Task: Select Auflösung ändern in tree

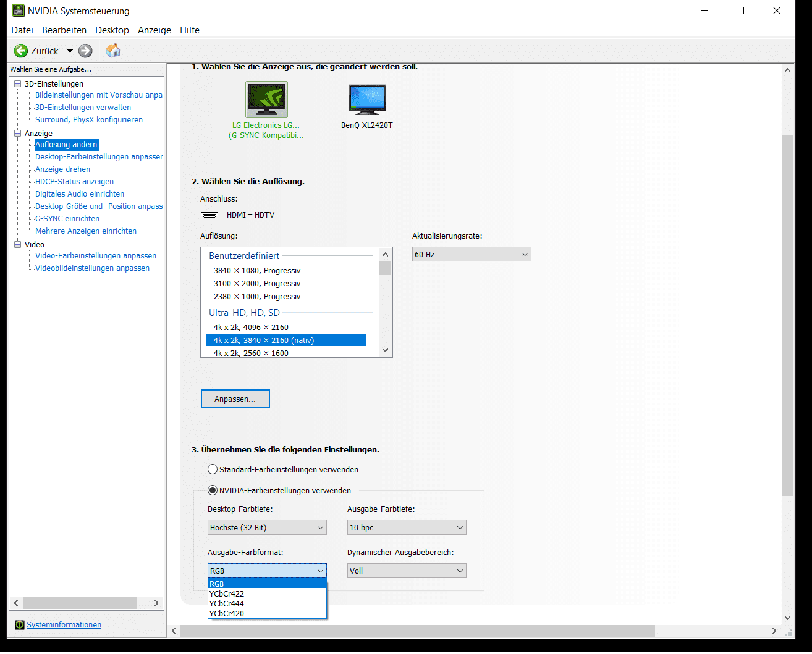Action: (66, 145)
